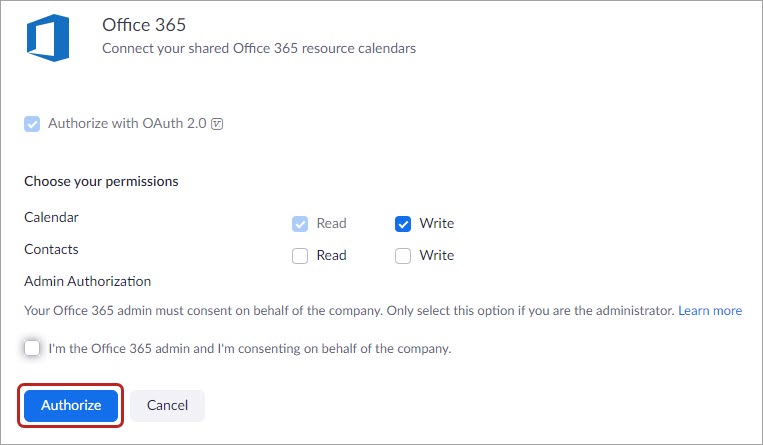Viewport: 763px width, 445px height.
Task: Click the 'Choose your permissions' heading
Action: point(101,182)
